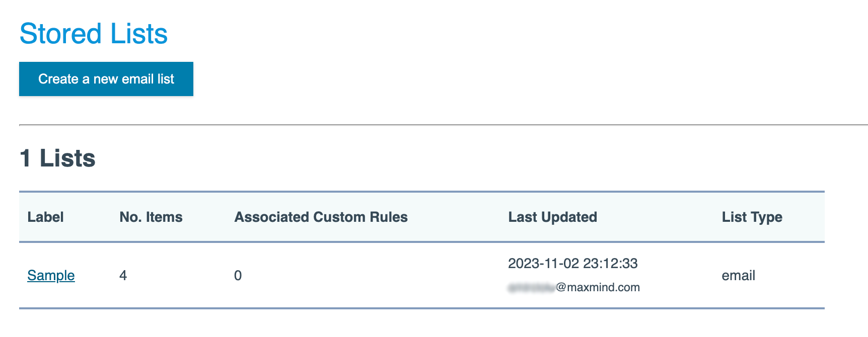Screen dimensions: 868x337
Task: Click the word Lists in the page title
Action: click(139, 34)
